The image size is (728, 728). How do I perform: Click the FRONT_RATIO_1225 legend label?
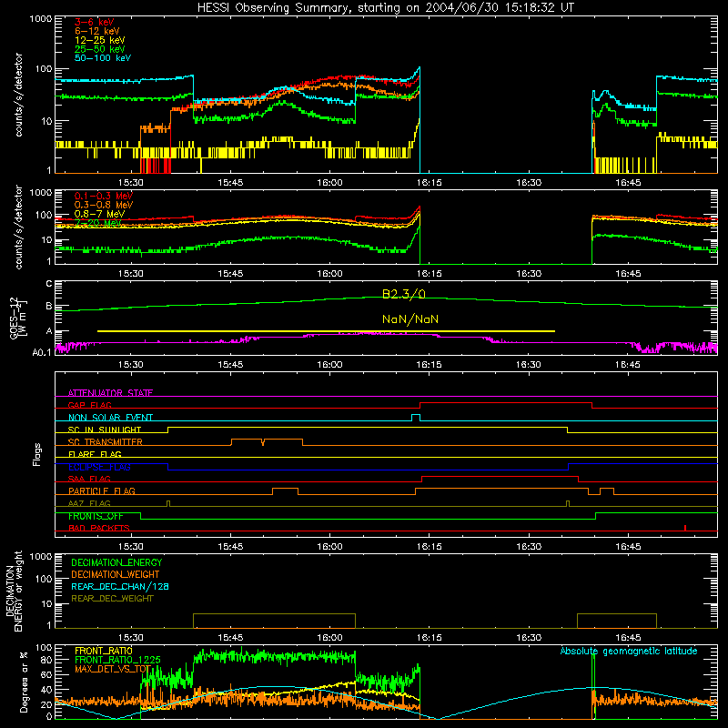[117, 660]
